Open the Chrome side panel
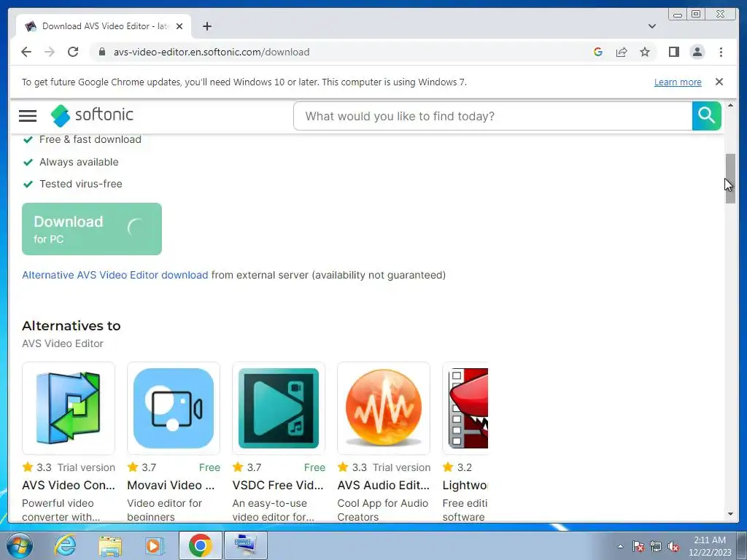The width and height of the screenshot is (747, 560). [673, 52]
